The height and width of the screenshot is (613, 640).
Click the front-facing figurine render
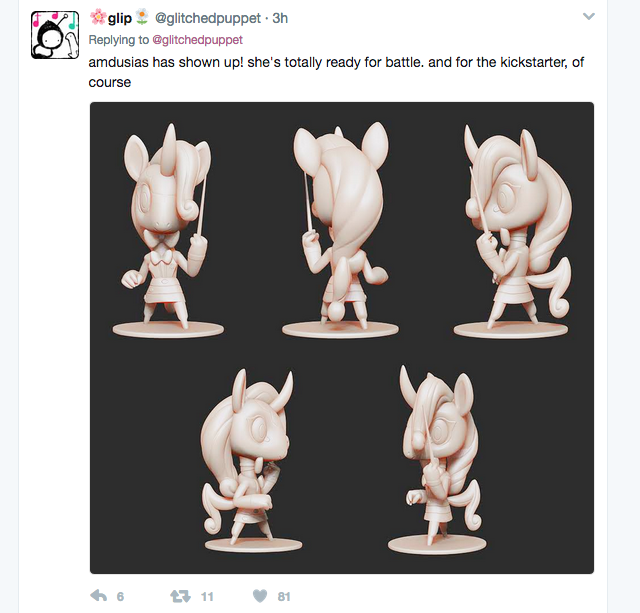[168, 230]
